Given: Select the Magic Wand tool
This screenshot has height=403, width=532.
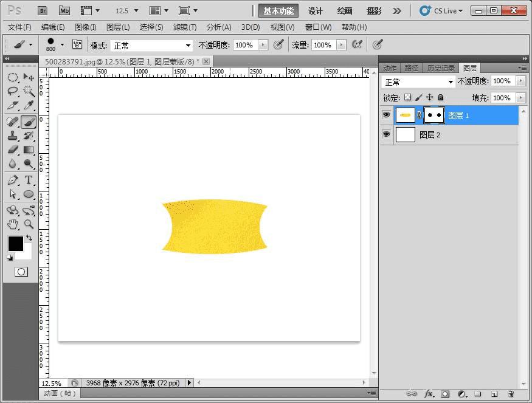Looking at the screenshot, I should [x=29, y=91].
